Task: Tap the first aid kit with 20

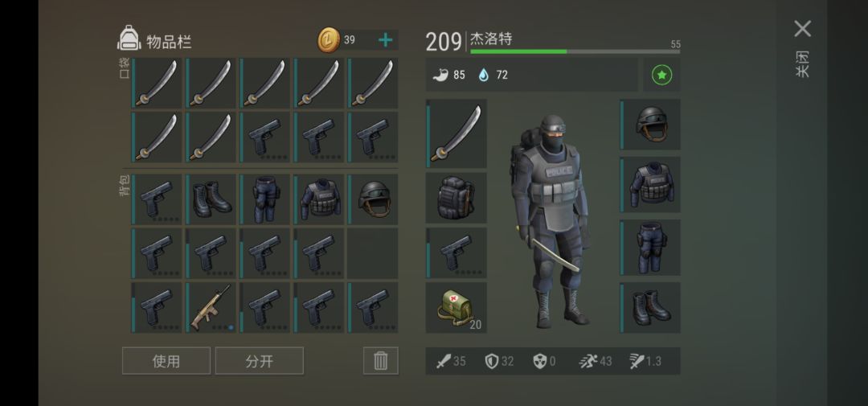Action: click(x=457, y=307)
